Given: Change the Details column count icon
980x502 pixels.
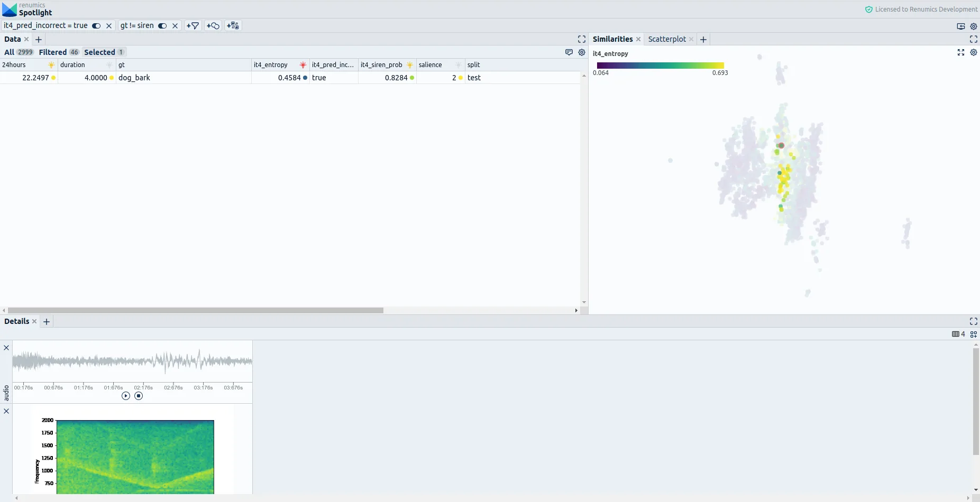Looking at the screenshot, I should coord(959,334).
